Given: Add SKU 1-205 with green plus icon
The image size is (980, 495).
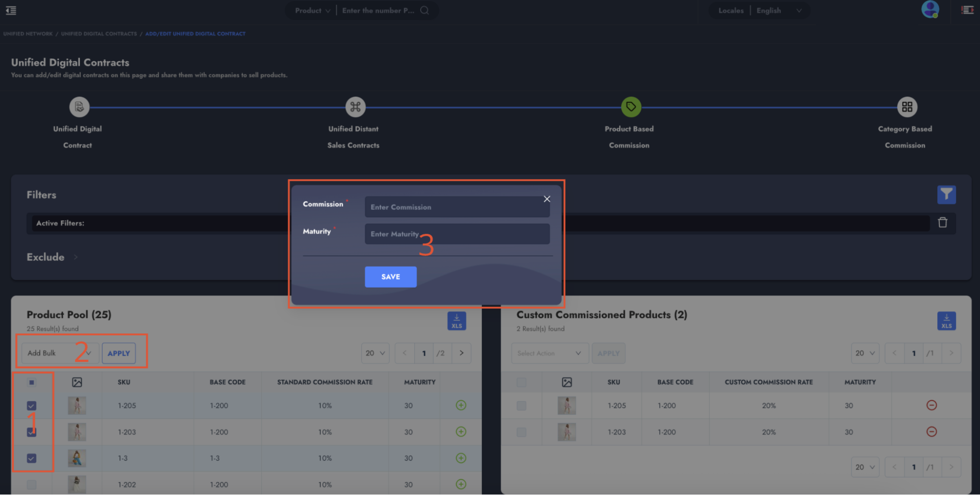Looking at the screenshot, I should 461,405.
